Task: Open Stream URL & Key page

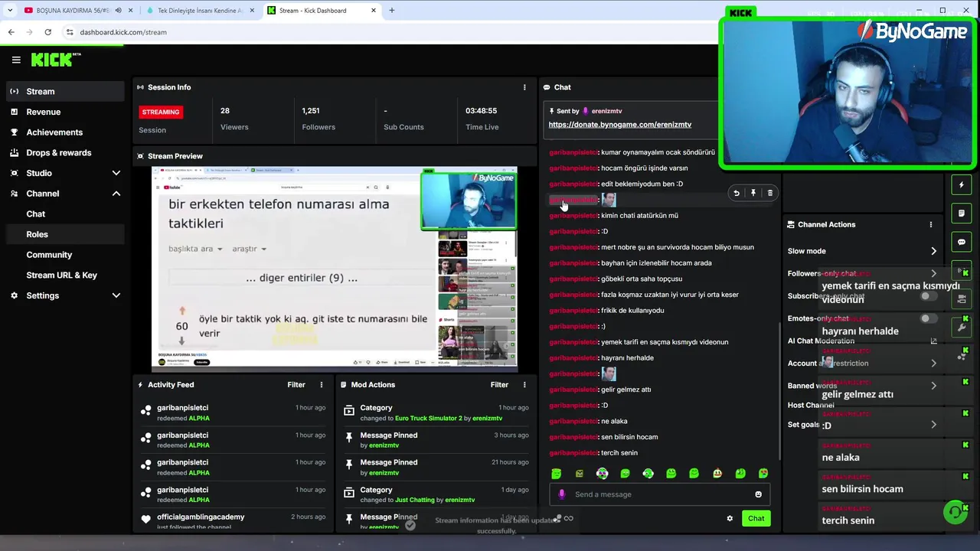Action: (x=64, y=275)
